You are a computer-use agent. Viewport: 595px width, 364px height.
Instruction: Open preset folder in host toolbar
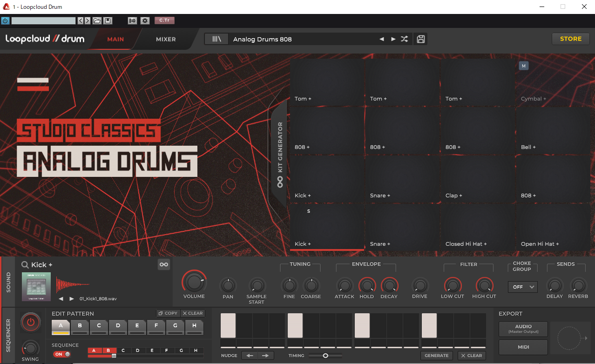[x=97, y=20]
